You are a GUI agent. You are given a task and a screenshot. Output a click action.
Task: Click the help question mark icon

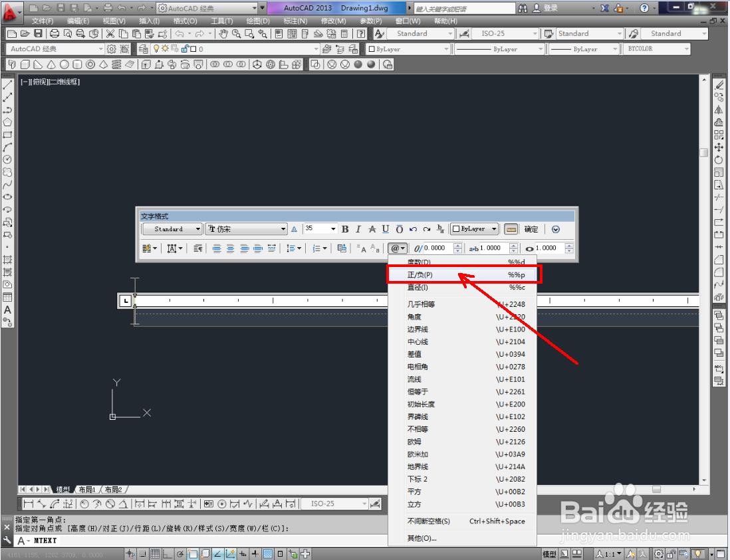click(644, 8)
